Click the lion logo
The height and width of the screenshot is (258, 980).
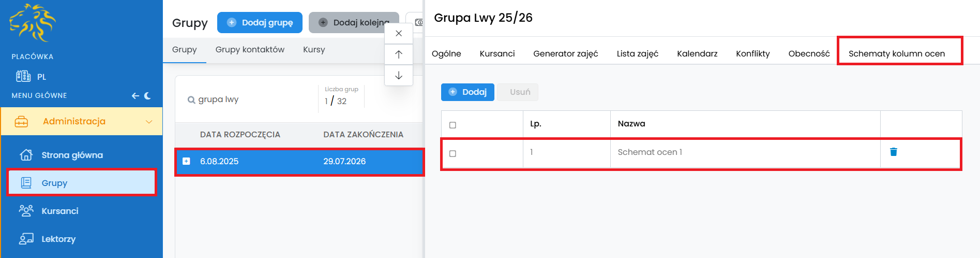click(x=33, y=23)
